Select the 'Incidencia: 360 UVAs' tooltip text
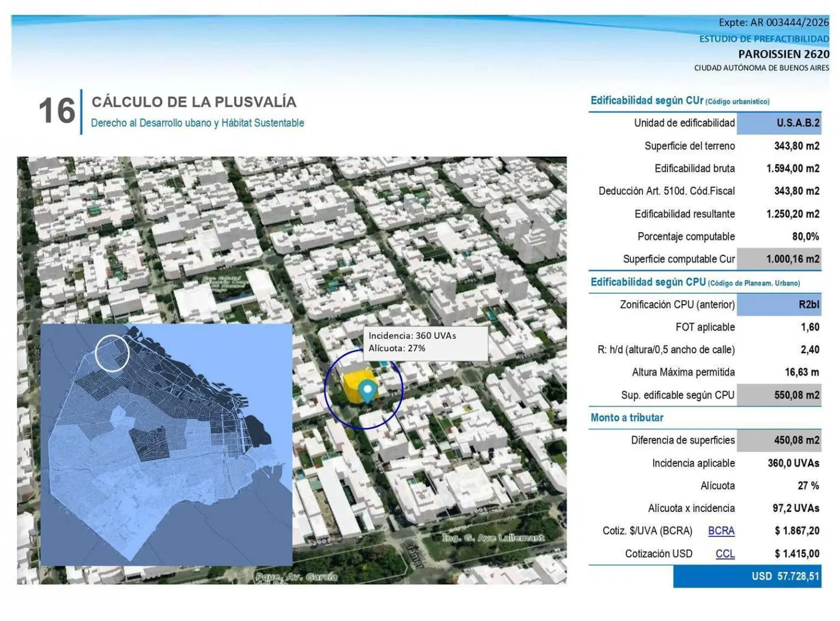The width and height of the screenshot is (840, 621). point(412,336)
